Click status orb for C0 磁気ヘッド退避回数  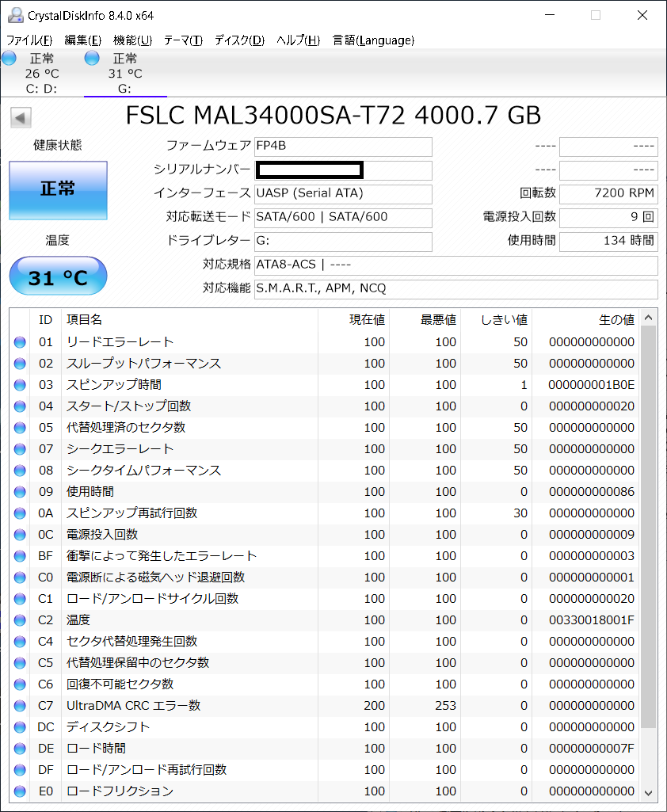point(20,578)
